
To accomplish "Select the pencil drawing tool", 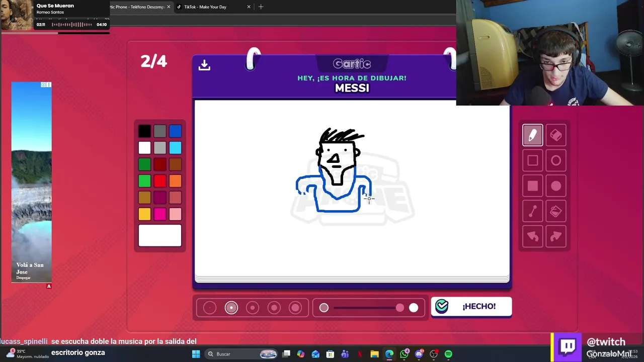I will [x=532, y=135].
